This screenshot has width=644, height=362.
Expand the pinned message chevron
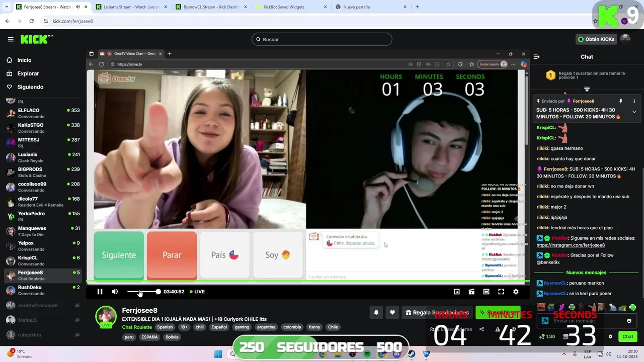634,112
